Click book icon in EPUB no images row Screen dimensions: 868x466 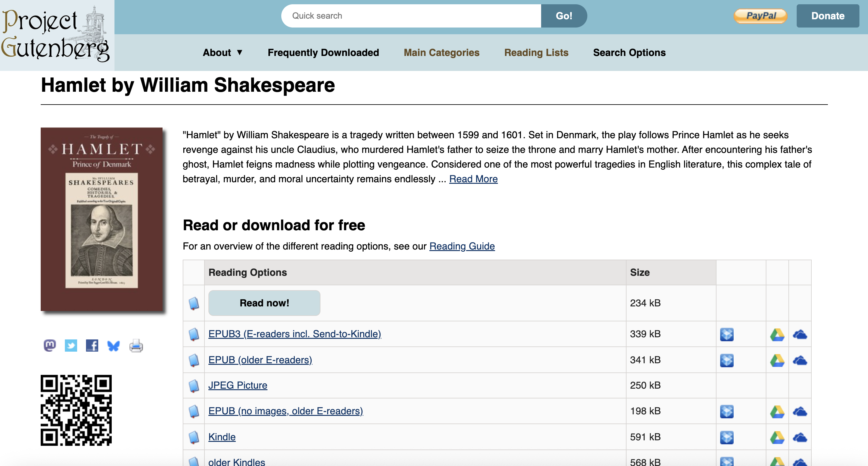point(194,412)
